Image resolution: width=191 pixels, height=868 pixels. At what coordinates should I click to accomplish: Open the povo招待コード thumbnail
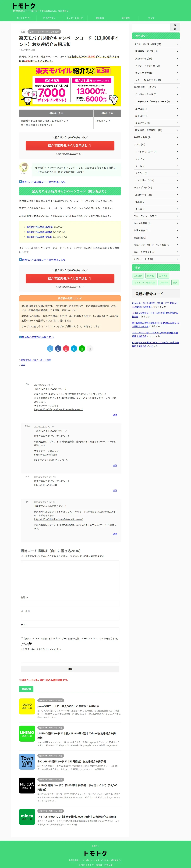point(27,707)
